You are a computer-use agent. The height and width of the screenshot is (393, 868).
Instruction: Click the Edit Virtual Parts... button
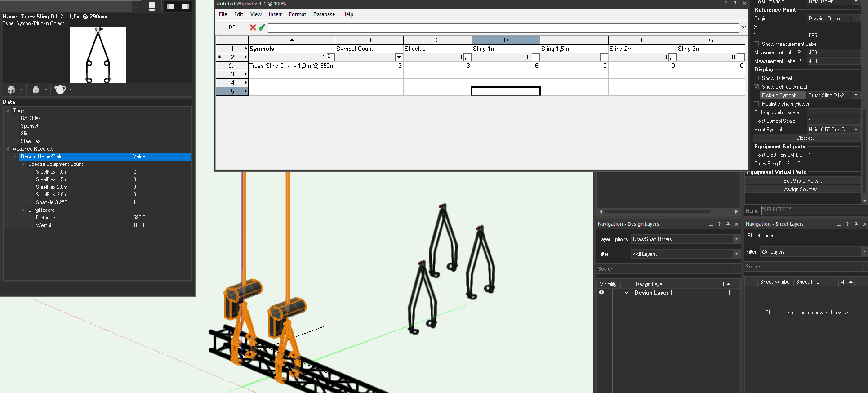pos(802,181)
